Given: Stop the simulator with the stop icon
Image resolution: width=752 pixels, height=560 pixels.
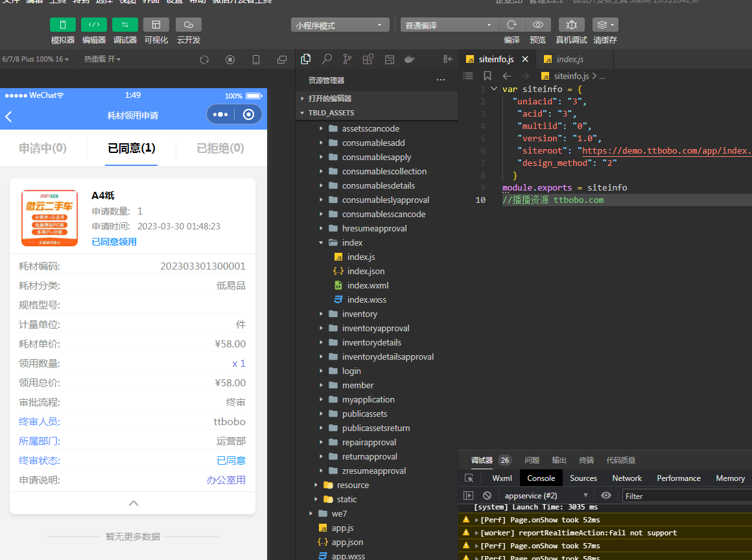Looking at the screenshot, I should [x=230, y=60].
